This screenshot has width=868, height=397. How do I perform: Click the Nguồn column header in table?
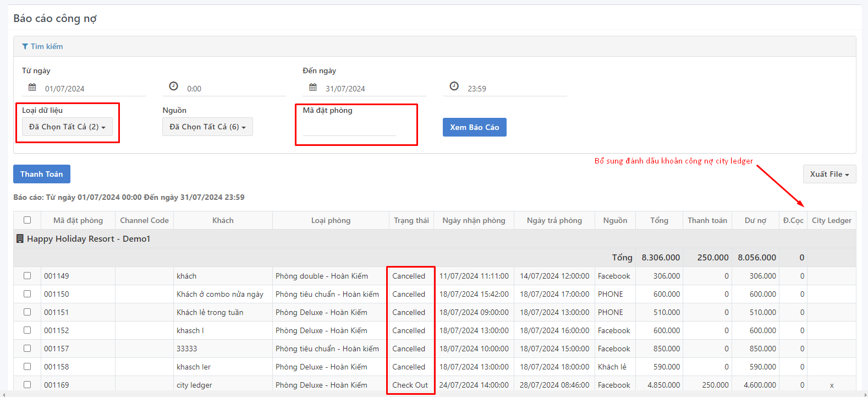615,220
